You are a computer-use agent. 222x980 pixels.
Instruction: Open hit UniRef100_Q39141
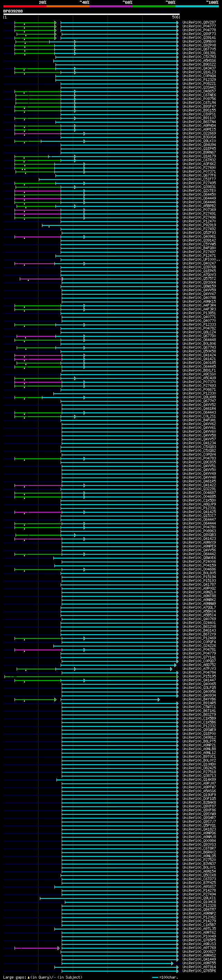(x=199, y=38)
